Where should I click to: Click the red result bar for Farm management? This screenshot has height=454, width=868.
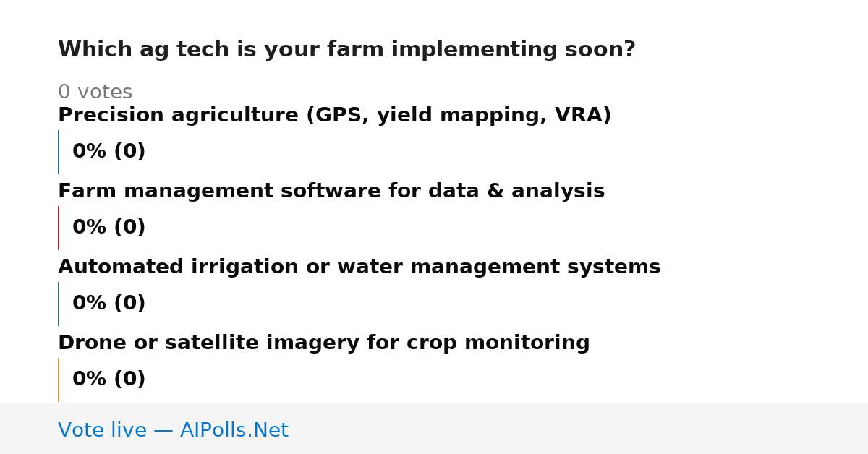[58, 228]
